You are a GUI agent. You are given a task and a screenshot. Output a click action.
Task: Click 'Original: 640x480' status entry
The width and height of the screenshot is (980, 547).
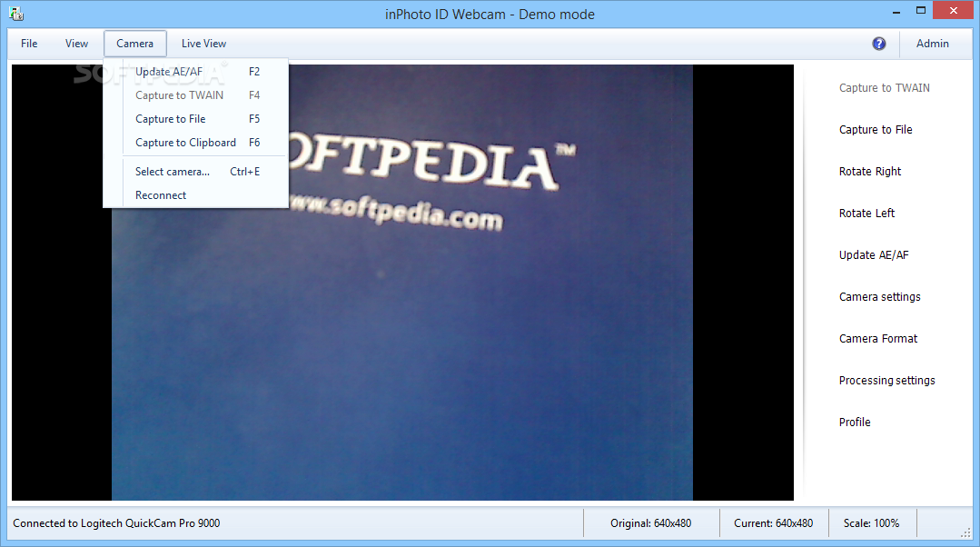650,523
